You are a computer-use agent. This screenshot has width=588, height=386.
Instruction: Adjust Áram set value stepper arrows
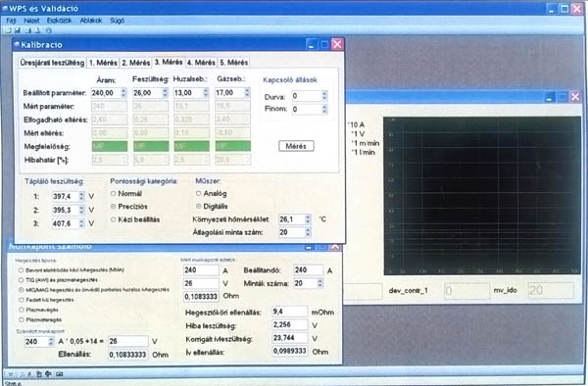(x=123, y=93)
